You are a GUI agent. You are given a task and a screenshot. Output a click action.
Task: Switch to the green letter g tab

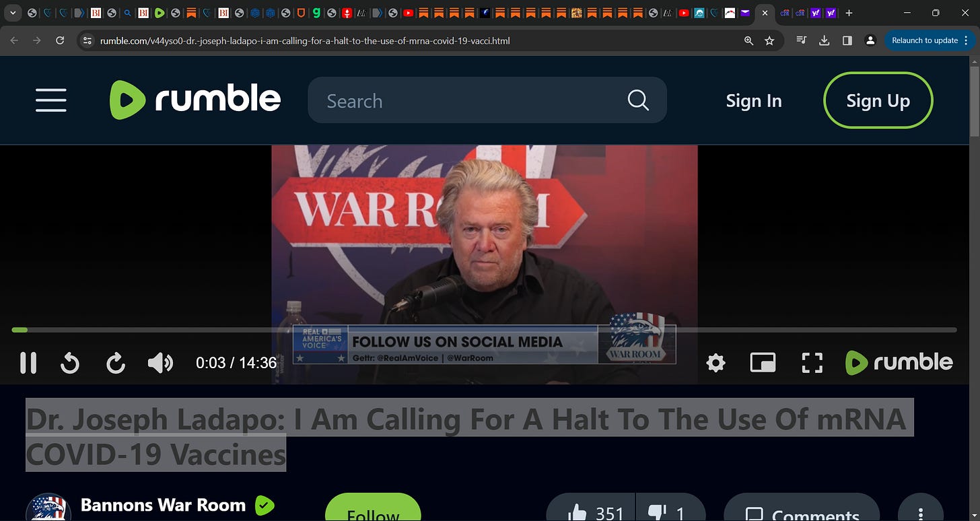click(316, 13)
